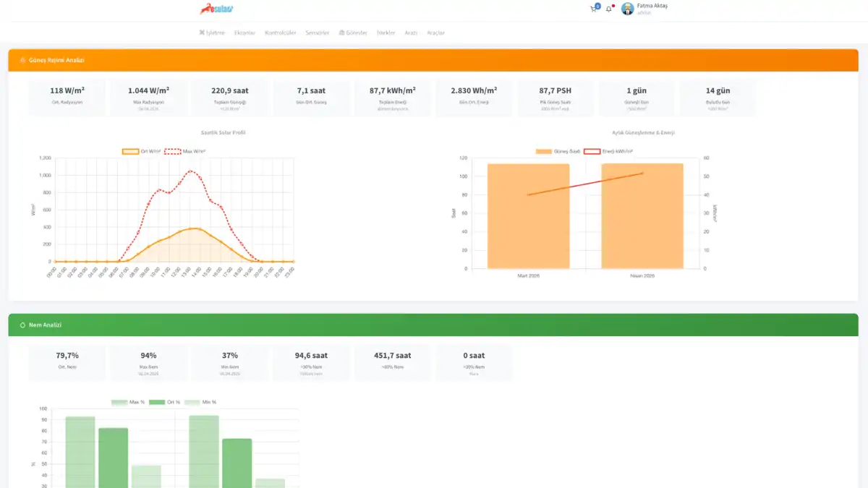The height and width of the screenshot is (488, 868).
Task: Toggle Enerji kWh/m² legend series
Action: coord(607,151)
